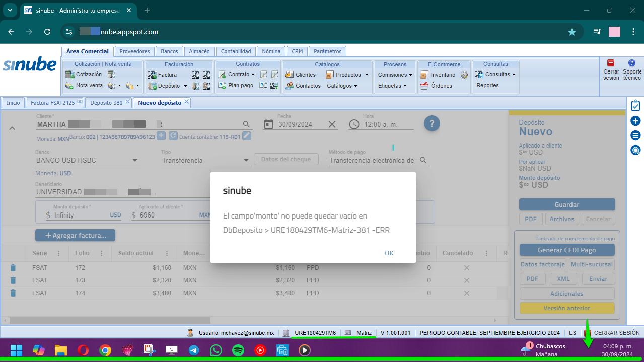The width and height of the screenshot is (644, 362).
Task: Switch to the Proveedores tab
Action: pyautogui.click(x=134, y=51)
